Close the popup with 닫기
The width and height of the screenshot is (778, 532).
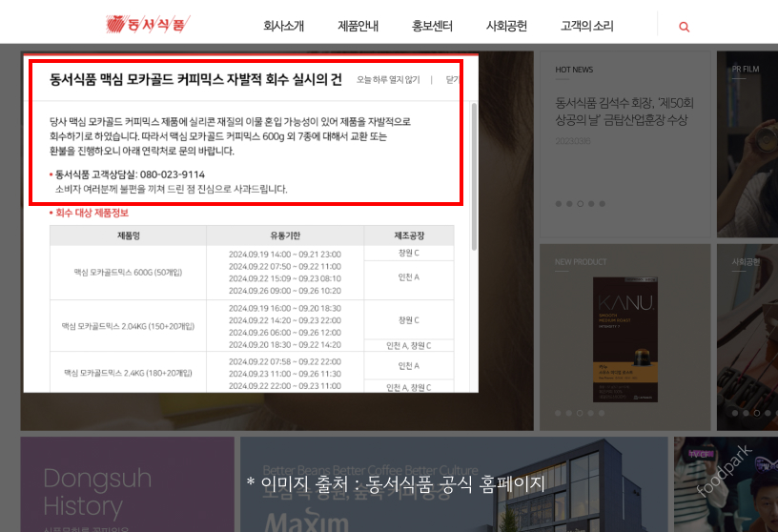pos(452,79)
